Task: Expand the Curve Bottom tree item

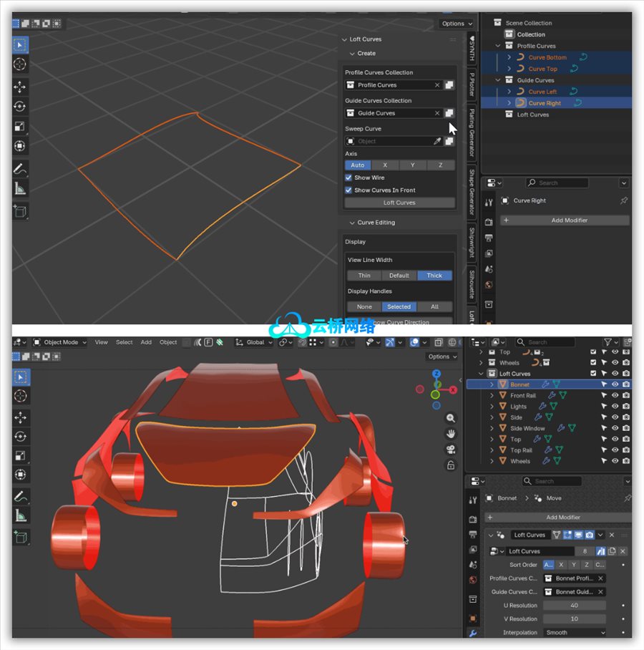Action: click(509, 57)
